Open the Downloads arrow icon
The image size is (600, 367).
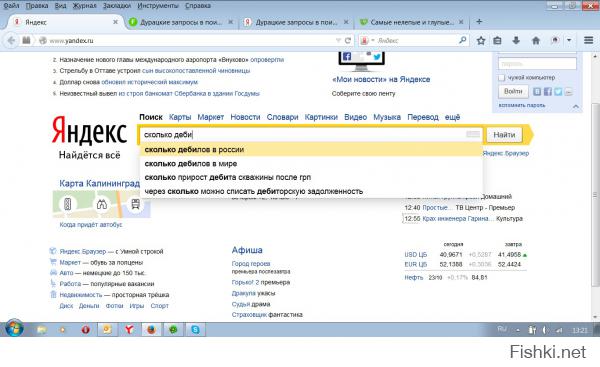pos(516,41)
